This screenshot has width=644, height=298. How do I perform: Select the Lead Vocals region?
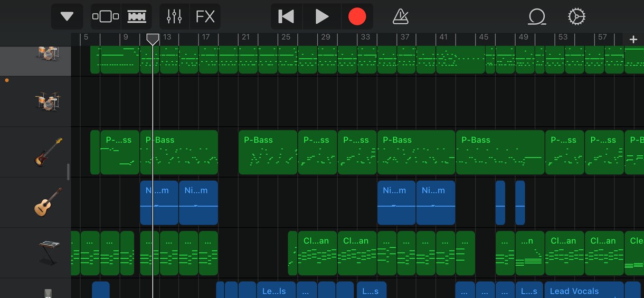click(x=584, y=290)
